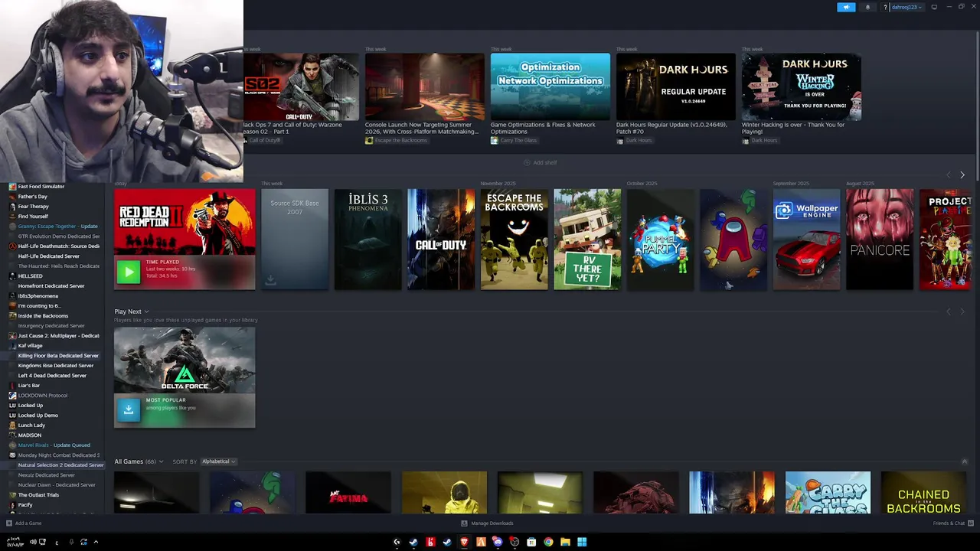Open Google Chrome from taskbar
Screen dimensions: 980x551
click(548, 542)
